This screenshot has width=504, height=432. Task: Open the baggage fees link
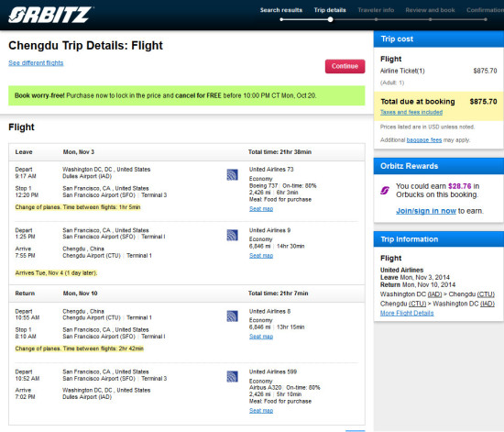tap(424, 140)
